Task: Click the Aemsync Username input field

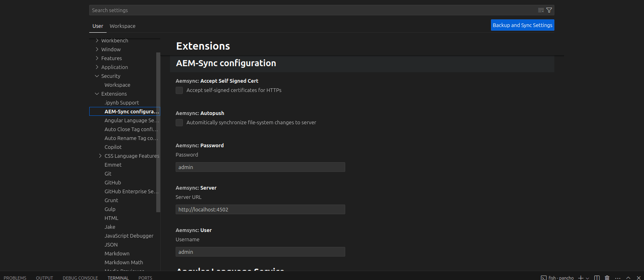Action: 260,252
